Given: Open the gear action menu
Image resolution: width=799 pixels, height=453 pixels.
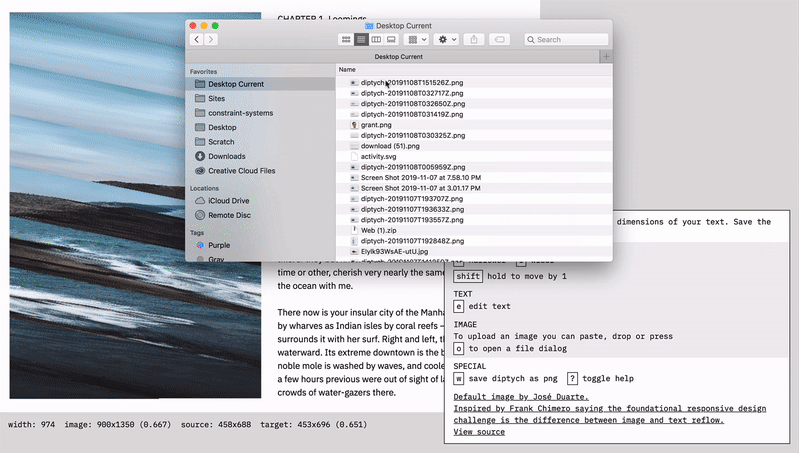Looking at the screenshot, I should [447, 39].
